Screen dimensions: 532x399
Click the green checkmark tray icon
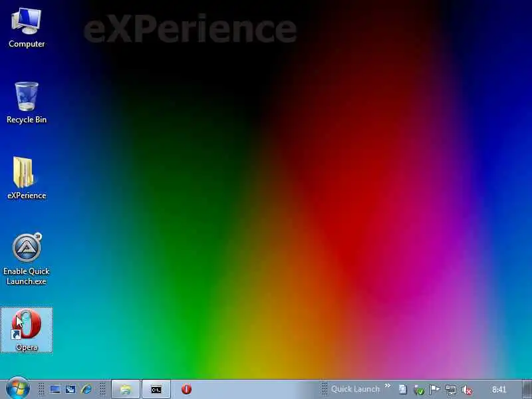[419, 390]
